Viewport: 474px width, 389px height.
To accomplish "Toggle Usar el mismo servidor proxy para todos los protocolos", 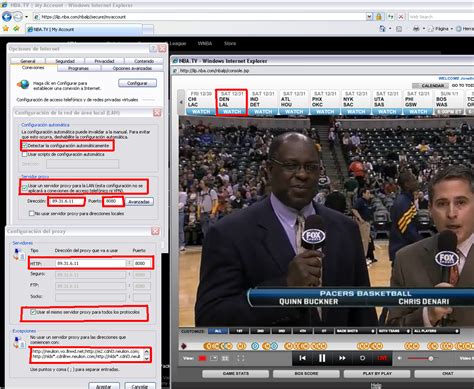I will point(33,312).
